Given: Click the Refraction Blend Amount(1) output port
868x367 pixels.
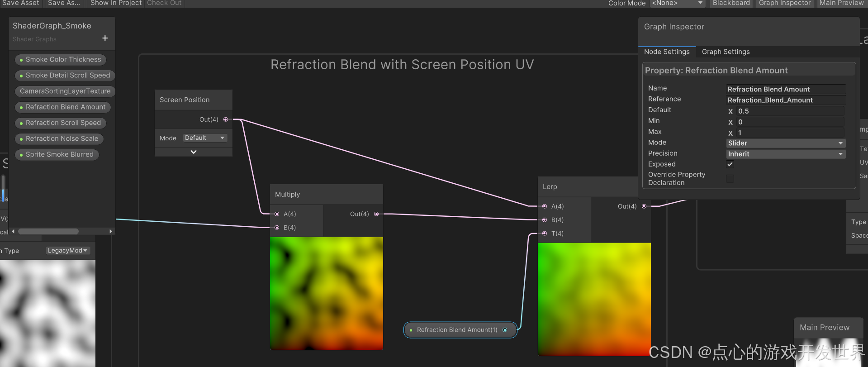Looking at the screenshot, I should 505,330.
